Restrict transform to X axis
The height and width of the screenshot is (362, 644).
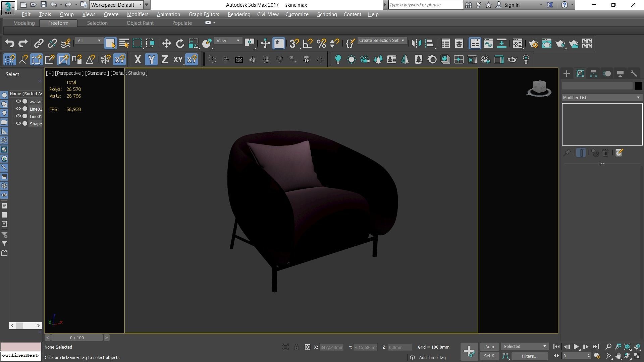pyautogui.click(x=138, y=60)
